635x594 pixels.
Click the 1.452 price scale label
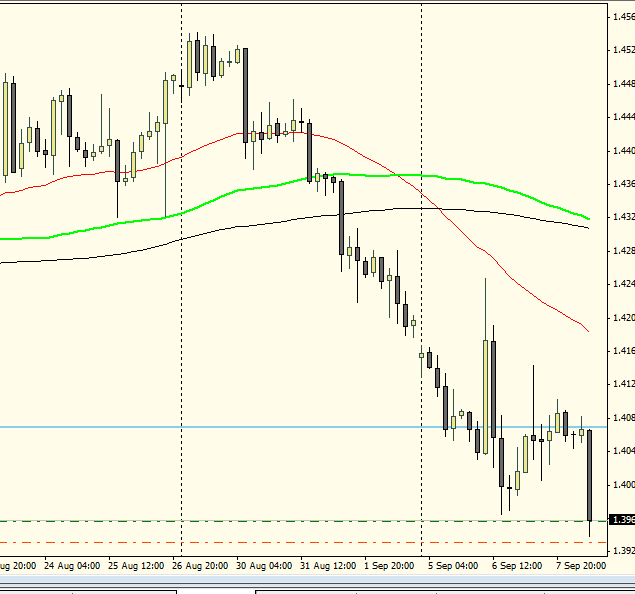coord(624,50)
